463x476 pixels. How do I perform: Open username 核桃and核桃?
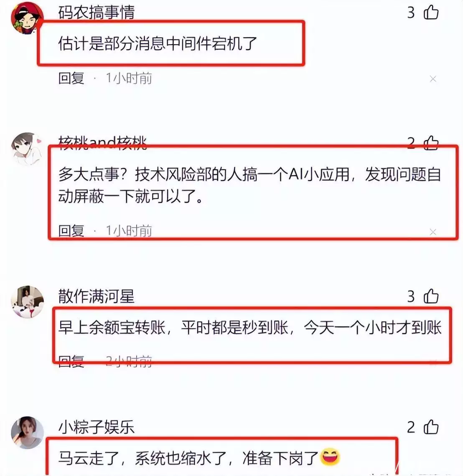(102, 143)
